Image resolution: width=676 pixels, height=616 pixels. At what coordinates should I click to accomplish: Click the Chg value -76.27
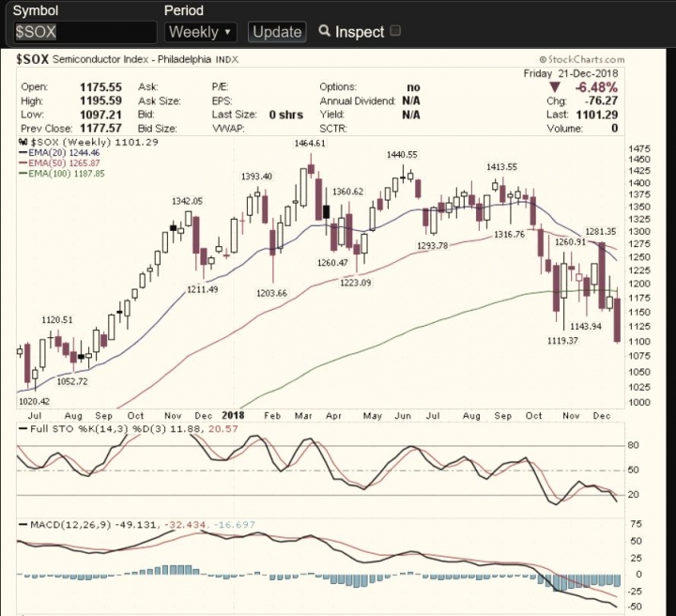[x=601, y=100]
